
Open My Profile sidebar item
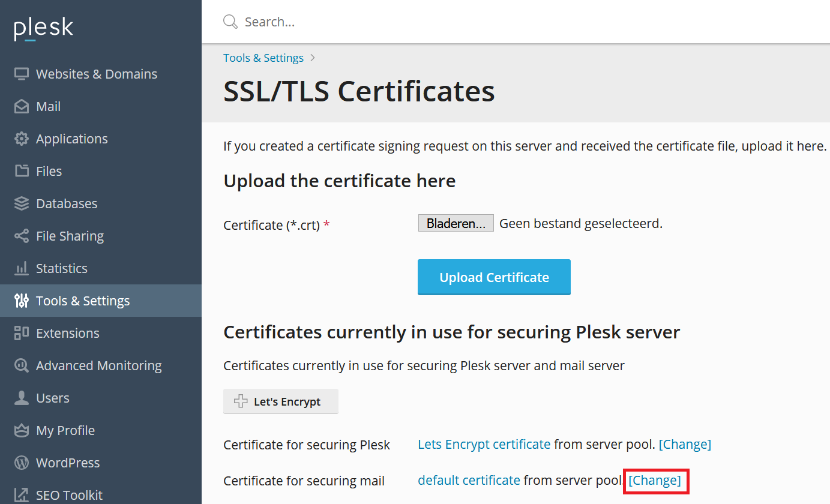(x=101, y=430)
